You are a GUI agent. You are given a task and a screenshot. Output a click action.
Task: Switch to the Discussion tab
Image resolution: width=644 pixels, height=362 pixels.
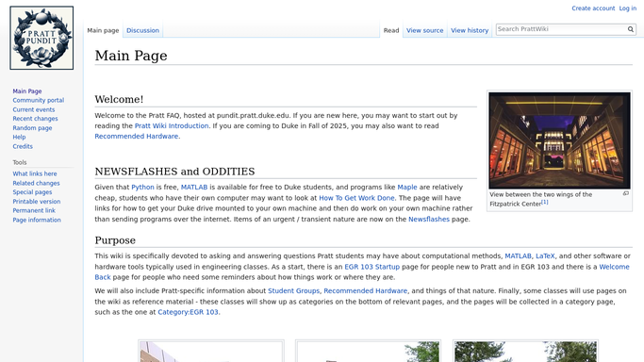[142, 30]
